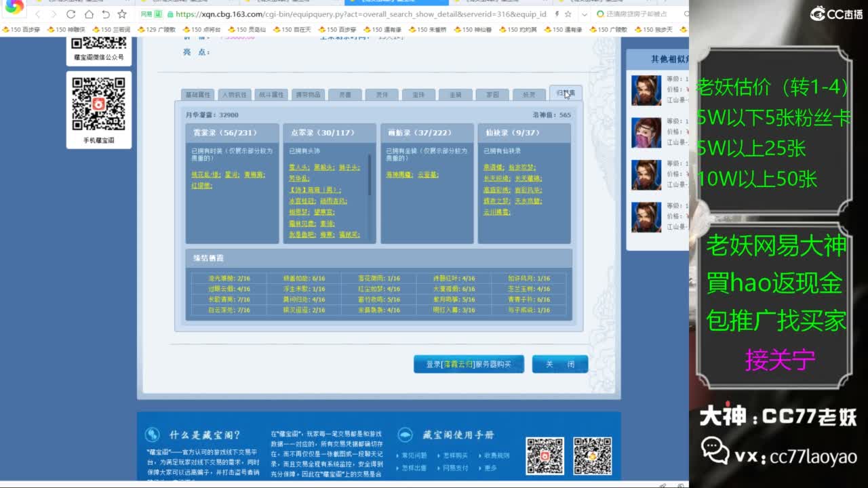The width and height of the screenshot is (868, 488).
Task: Open the browser home page icon
Action: point(89,14)
